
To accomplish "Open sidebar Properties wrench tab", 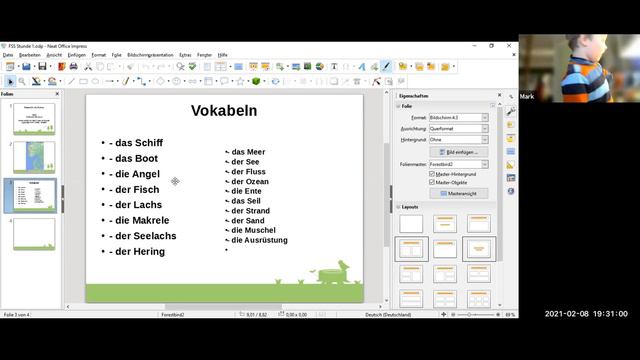I will 511,111.
